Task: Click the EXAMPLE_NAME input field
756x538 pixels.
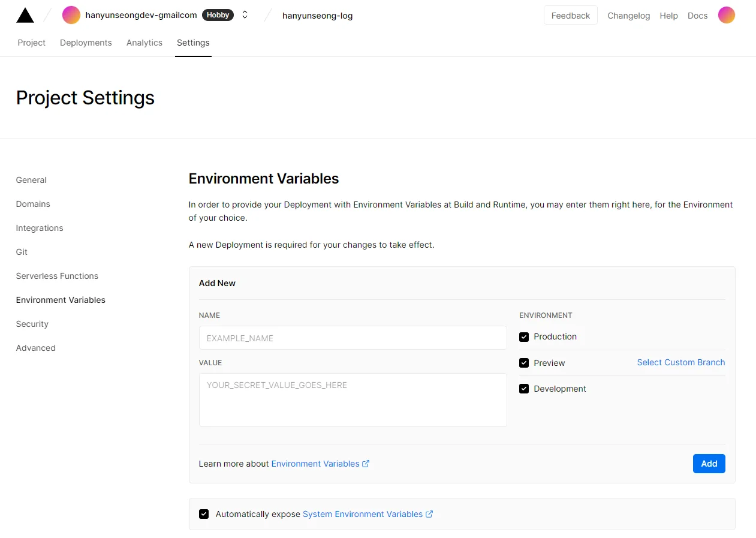Action: tap(353, 338)
